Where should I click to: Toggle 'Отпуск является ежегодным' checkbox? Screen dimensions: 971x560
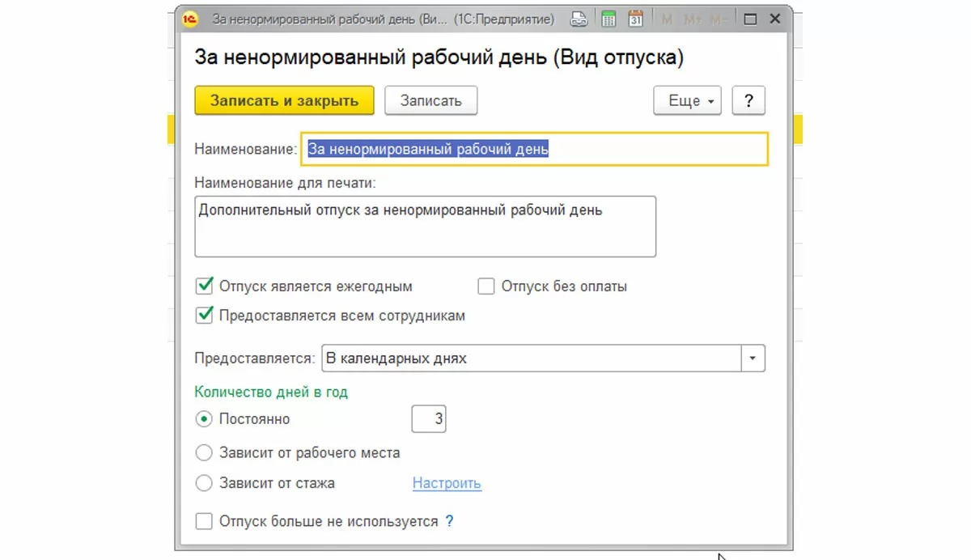coord(204,286)
